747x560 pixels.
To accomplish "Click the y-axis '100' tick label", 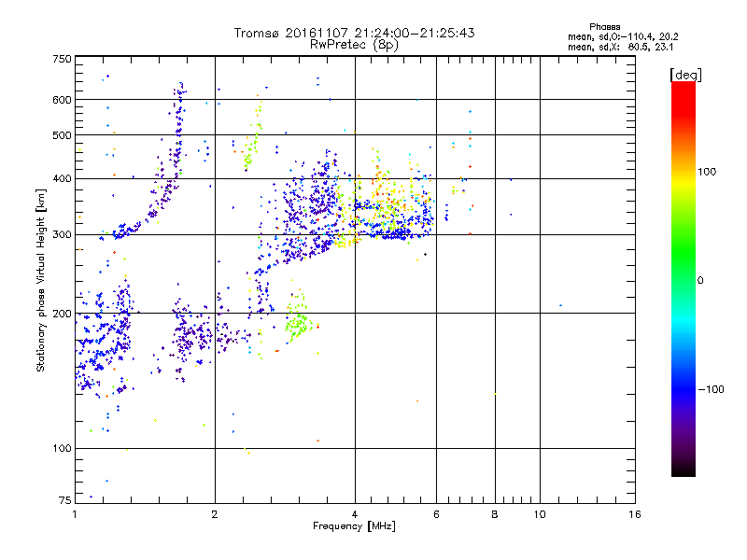I will [62, 448].
